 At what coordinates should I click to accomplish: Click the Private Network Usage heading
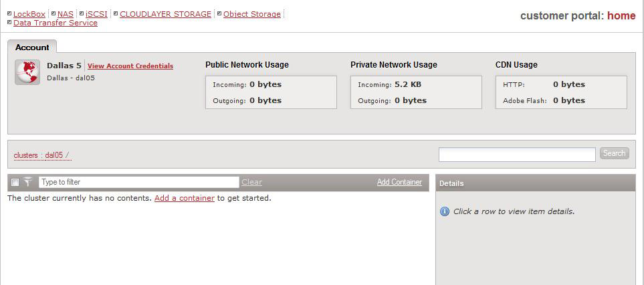coord(394,65)
